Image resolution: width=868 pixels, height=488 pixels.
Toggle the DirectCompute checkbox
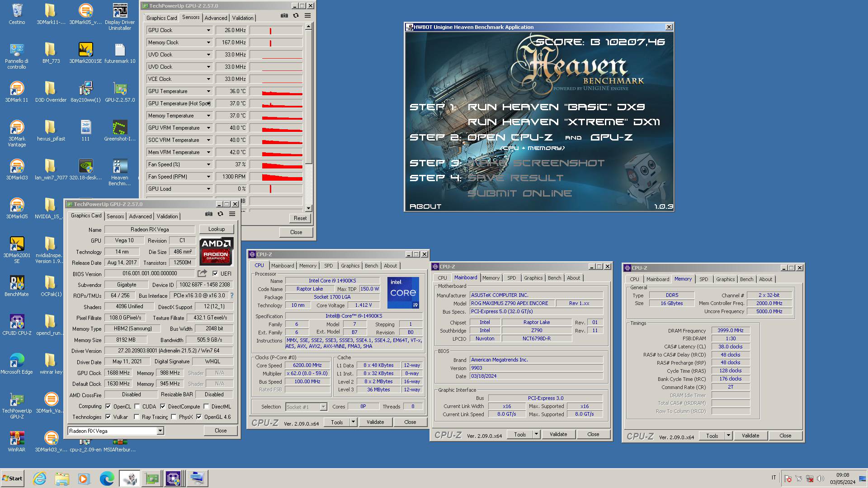[x=163, y=407]
